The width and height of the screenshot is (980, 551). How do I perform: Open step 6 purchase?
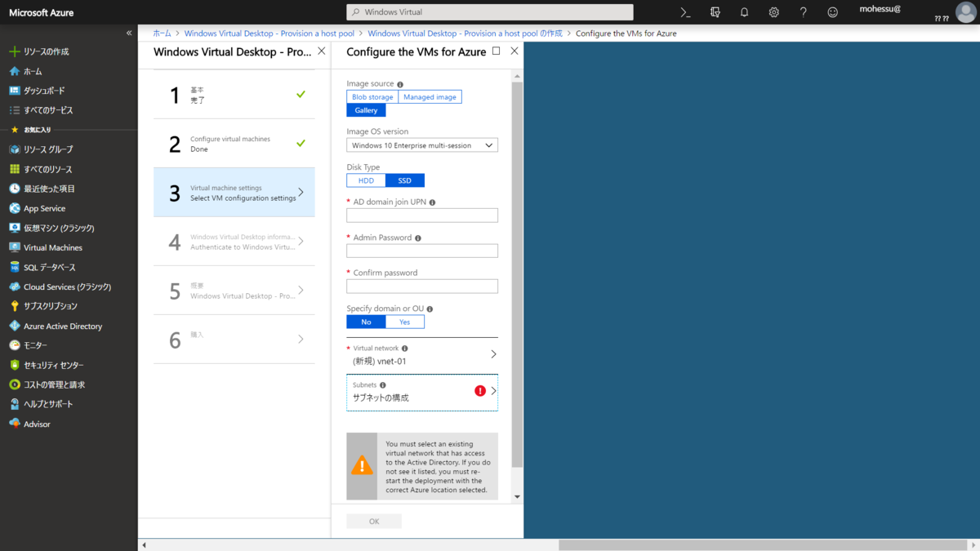click(234, 340)
